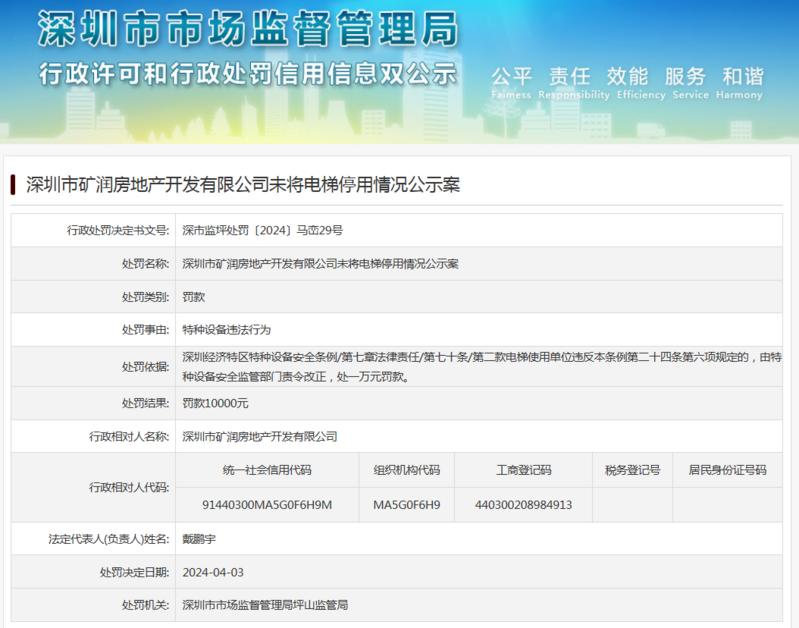Click the column header 组织机构代码
The image size is (799, 628).
[407, 470]
